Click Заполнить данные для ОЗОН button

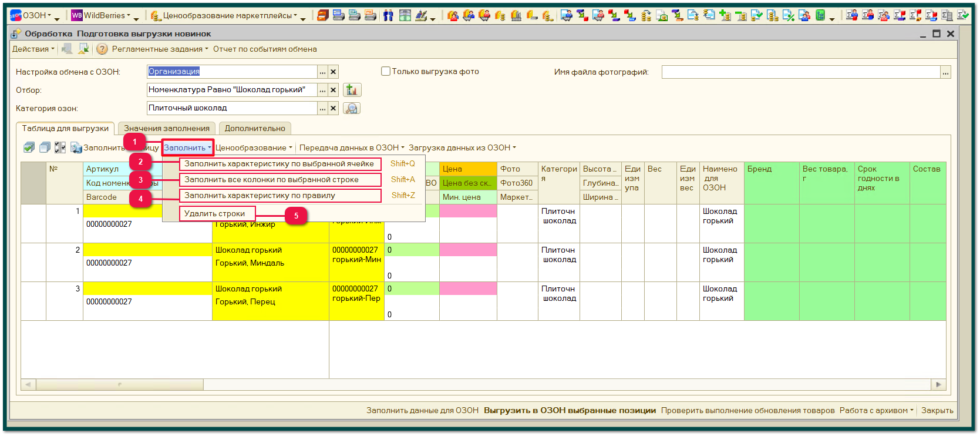[423, 411]
